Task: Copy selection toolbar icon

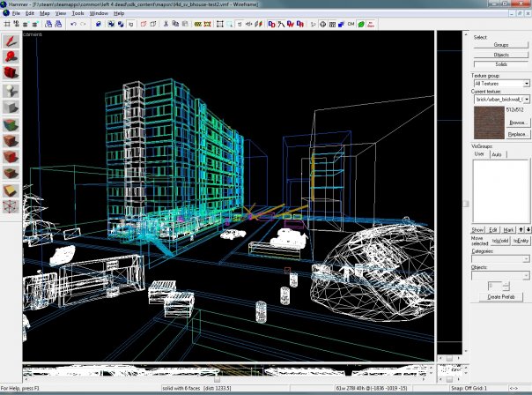Action: [175, 24]
